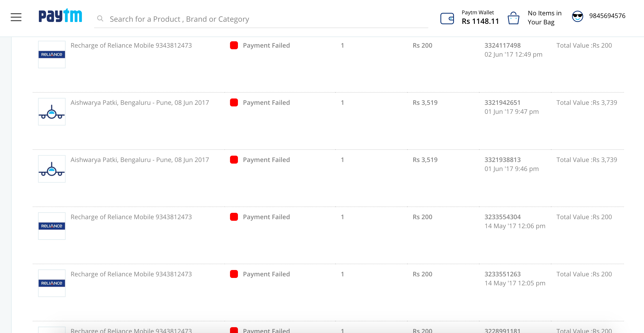Viewport: 644px width, 333px height.
Task: Click Rs 200 price of order 3233554304
Action: pyautogui.click(x=422, y=217)
